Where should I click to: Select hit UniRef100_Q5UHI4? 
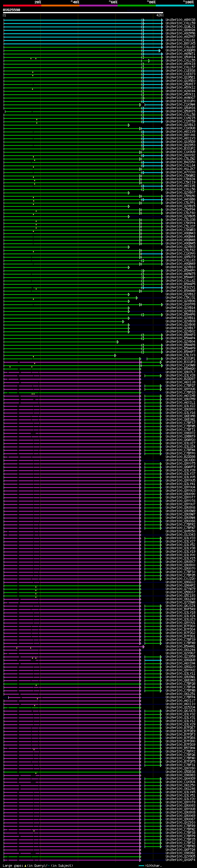tap(180, 57)
